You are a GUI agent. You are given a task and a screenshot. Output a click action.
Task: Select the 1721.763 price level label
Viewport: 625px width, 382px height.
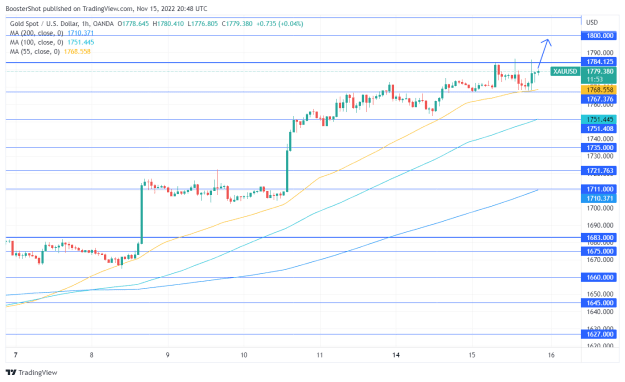click(599, 171)
